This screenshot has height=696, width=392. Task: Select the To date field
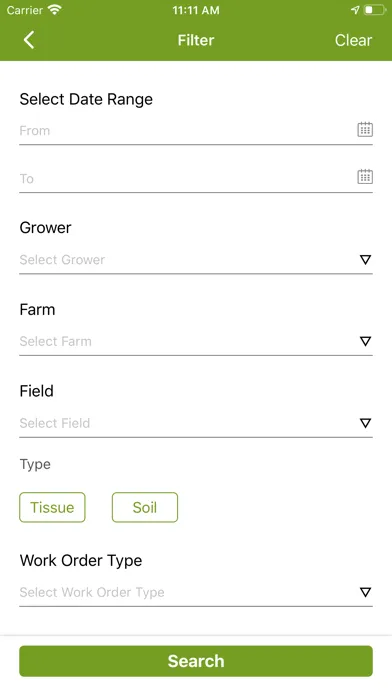pyautogui.click(x=196, y=178)
